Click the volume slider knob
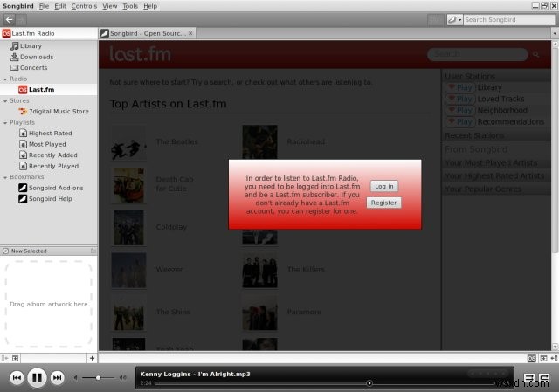Screen dimensions: 559x392 coord(98,377)
